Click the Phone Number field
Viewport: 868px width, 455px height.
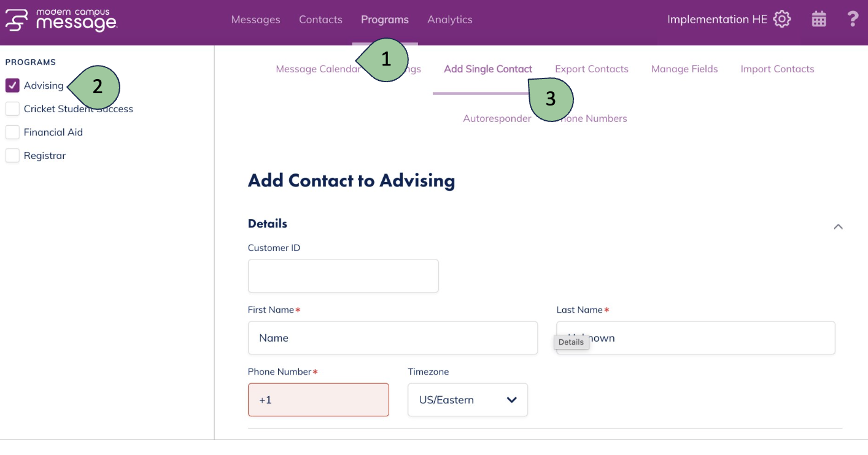click(x=318, y=400)
